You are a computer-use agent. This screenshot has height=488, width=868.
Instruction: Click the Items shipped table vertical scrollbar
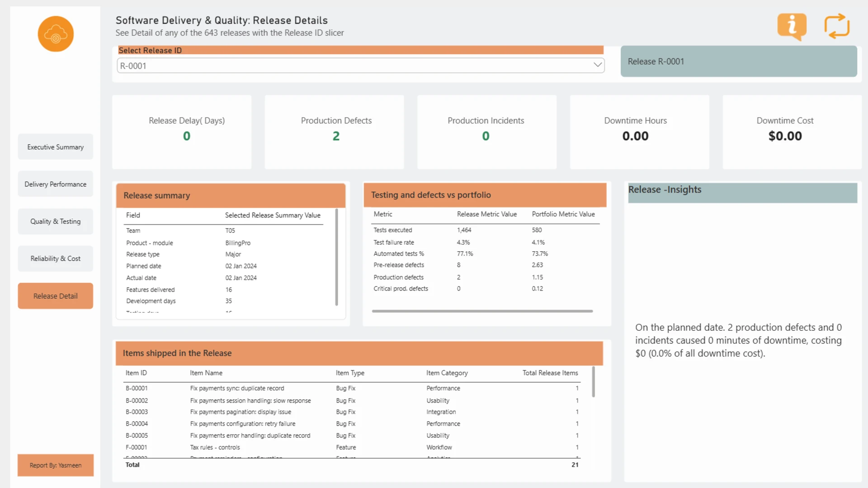[x=593, y=382]
